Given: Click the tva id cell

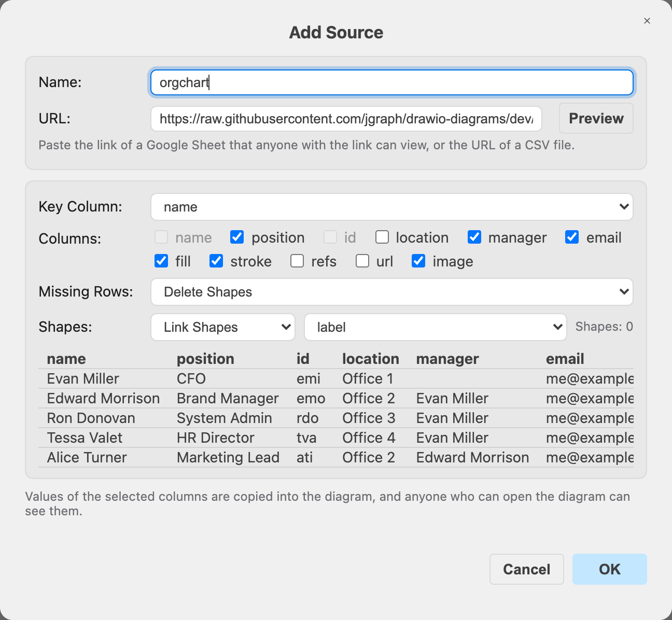Looking at the screenshot, I should click(x=306, y=438).
